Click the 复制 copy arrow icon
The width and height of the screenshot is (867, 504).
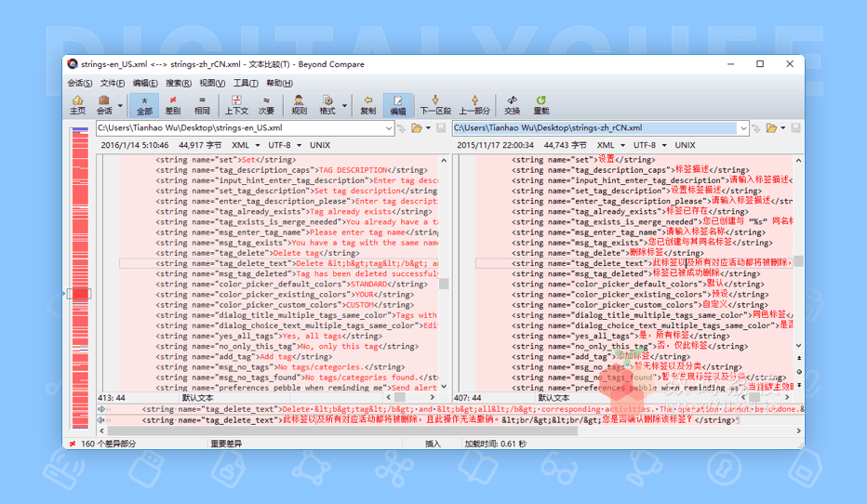368,104
